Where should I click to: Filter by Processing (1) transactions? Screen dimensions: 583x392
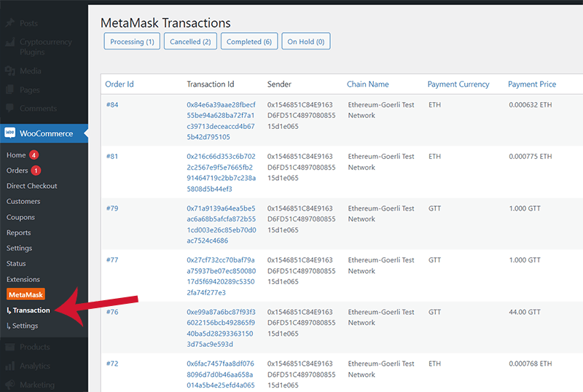click(x=132, y=42)
